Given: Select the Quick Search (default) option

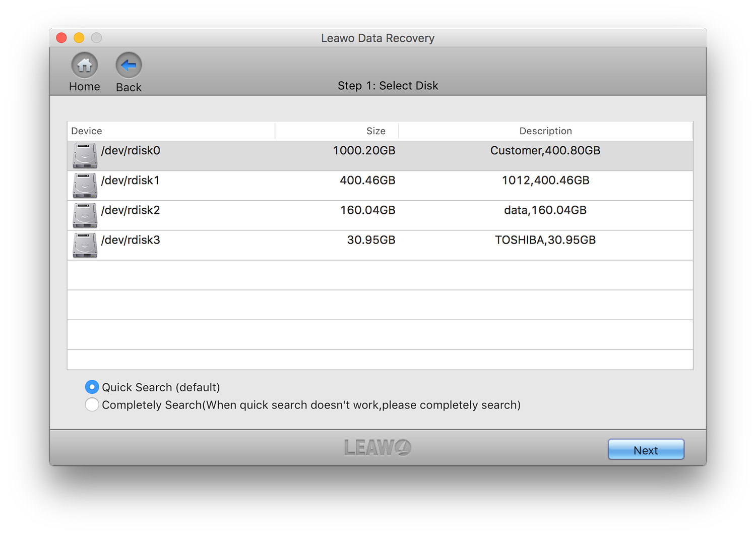Looking at the screenshot, I should point(92,387).
